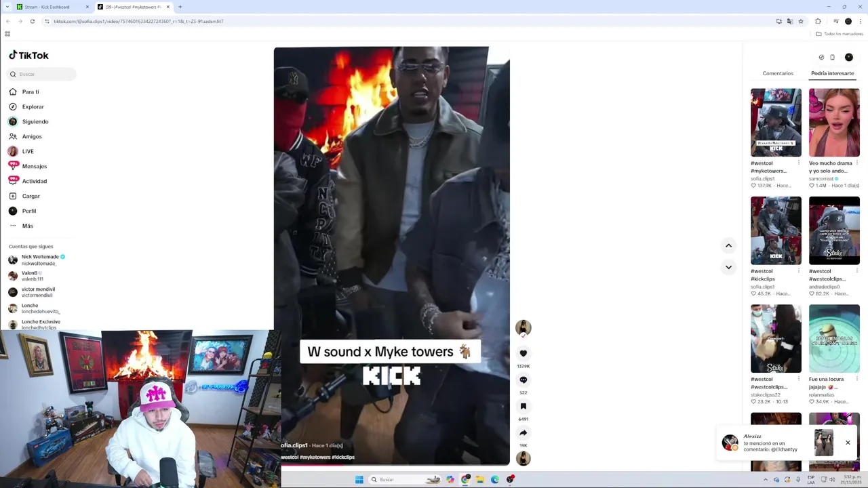Open Todos los marcadores folder

pyautogui.click(x=840, y=34)
